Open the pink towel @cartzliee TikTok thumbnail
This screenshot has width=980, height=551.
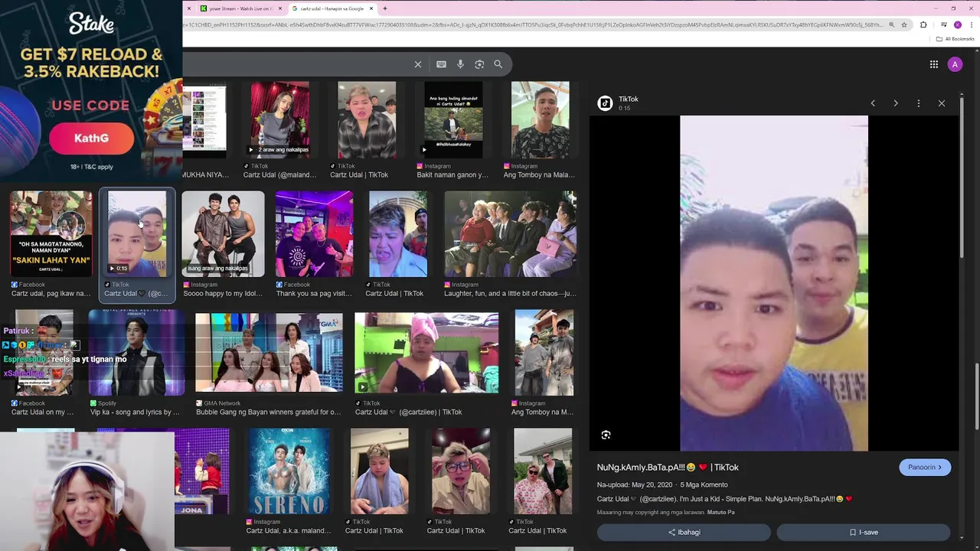426,353
